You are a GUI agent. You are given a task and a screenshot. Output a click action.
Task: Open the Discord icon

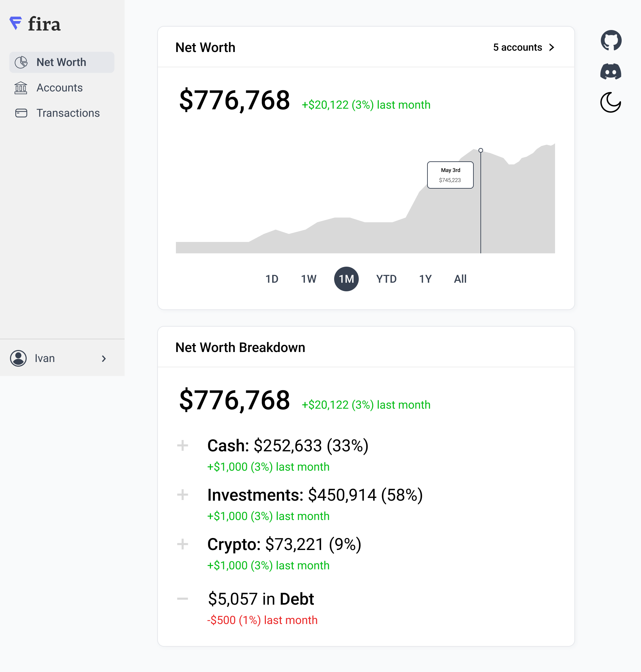611,71
